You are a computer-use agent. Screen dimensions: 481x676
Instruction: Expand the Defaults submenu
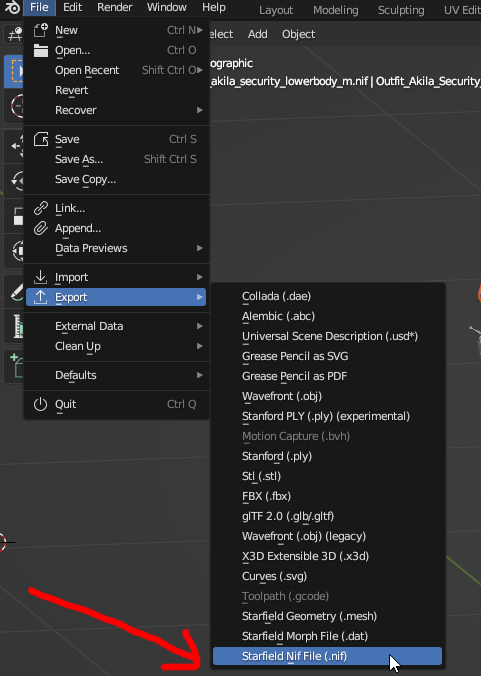[116, 375]
